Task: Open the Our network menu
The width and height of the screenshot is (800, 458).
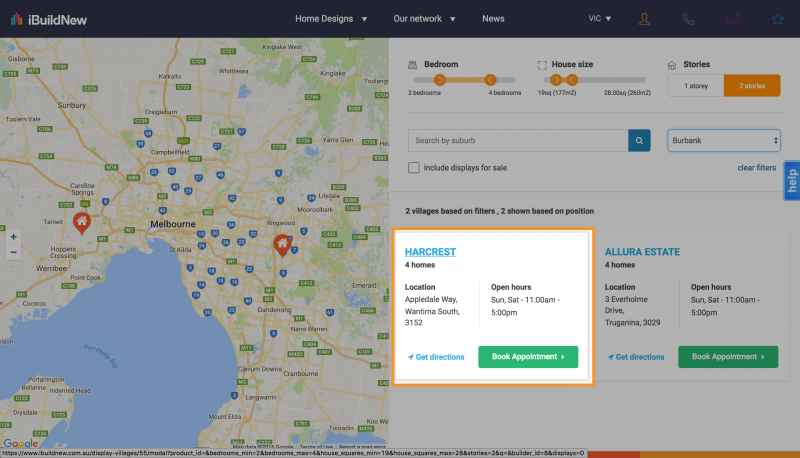Action: (424, 19)
